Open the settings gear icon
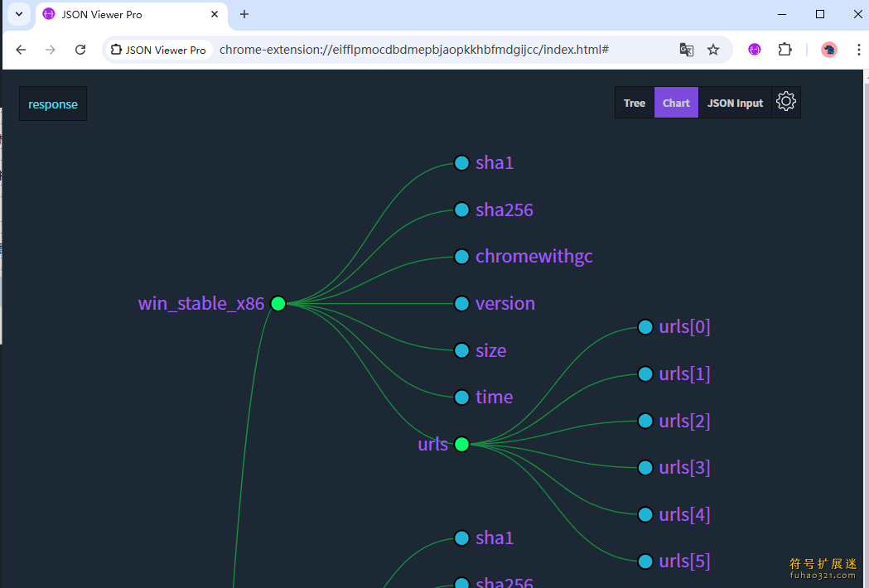This screenshot has width=869, height=588. pyautogui.click(x=786, y=102)
